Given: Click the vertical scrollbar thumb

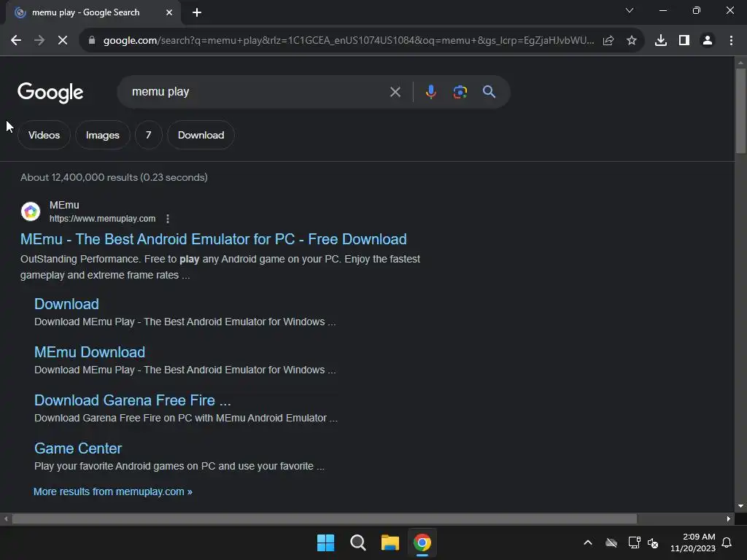Looking at the screenshot, I should coord(740,111).
